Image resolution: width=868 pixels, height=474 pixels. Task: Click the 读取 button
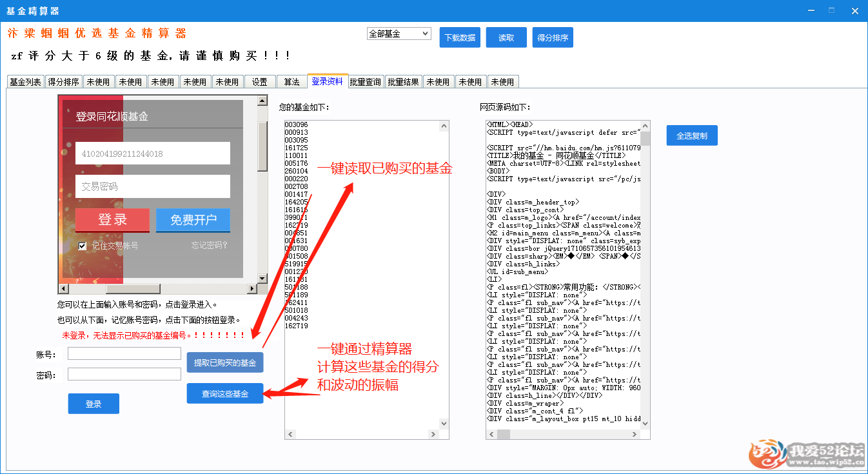click(x=506, y=37)
